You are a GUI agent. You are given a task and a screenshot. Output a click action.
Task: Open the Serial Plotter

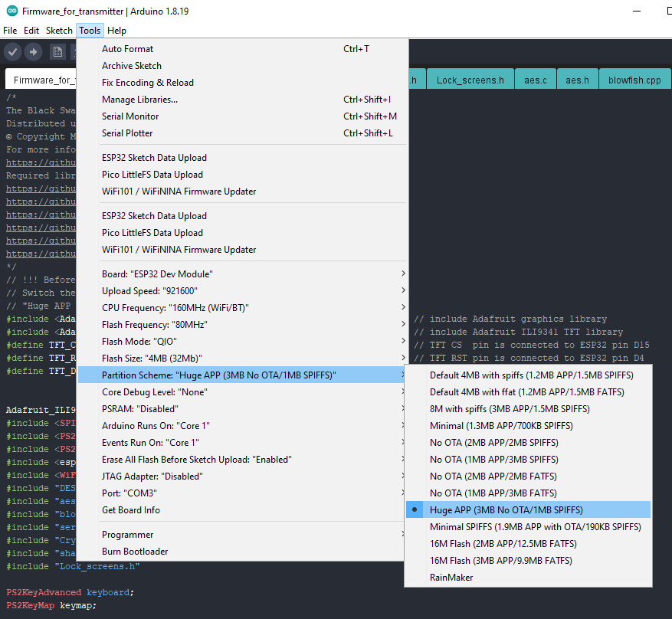(242, 133)
